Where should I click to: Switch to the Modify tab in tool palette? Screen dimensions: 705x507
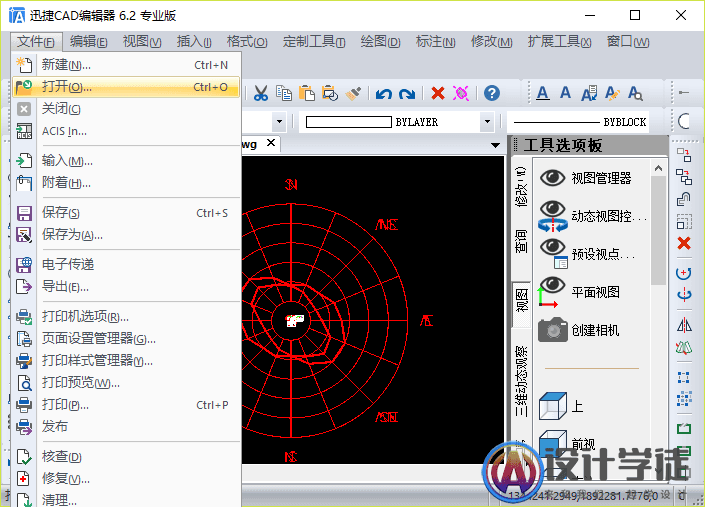[x=521, y=187]
